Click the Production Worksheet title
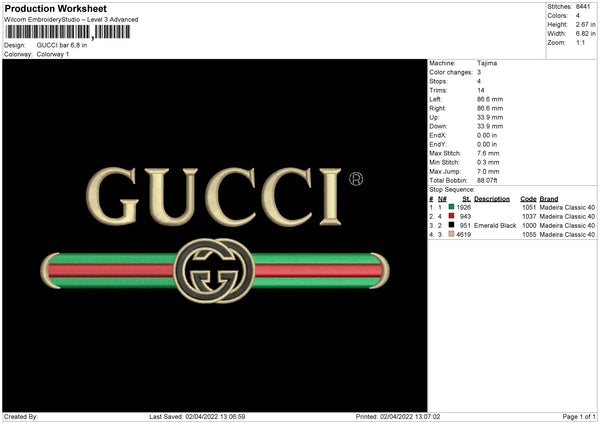Screen dimensions: 600x424 tap(56, 8)
